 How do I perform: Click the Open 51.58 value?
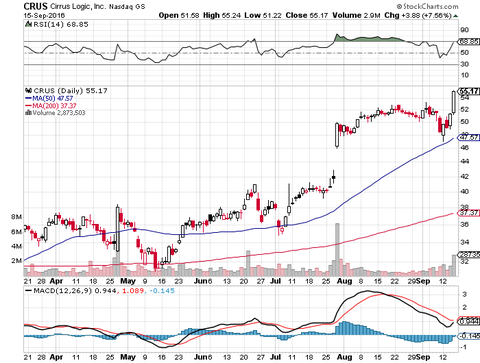pyautogui.click(x=179, y=15)
